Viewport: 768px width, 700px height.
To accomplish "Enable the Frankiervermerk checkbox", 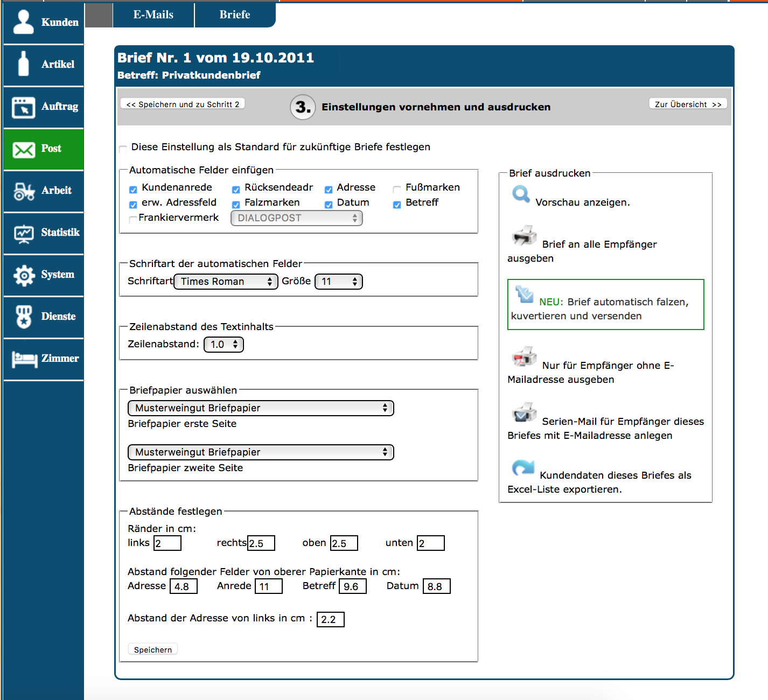I will [132, 219].
